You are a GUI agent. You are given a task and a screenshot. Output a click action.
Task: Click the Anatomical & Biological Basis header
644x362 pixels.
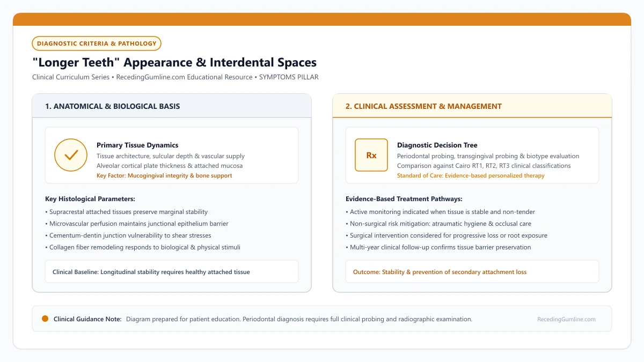pyautogui.click(x=113, y=106)
